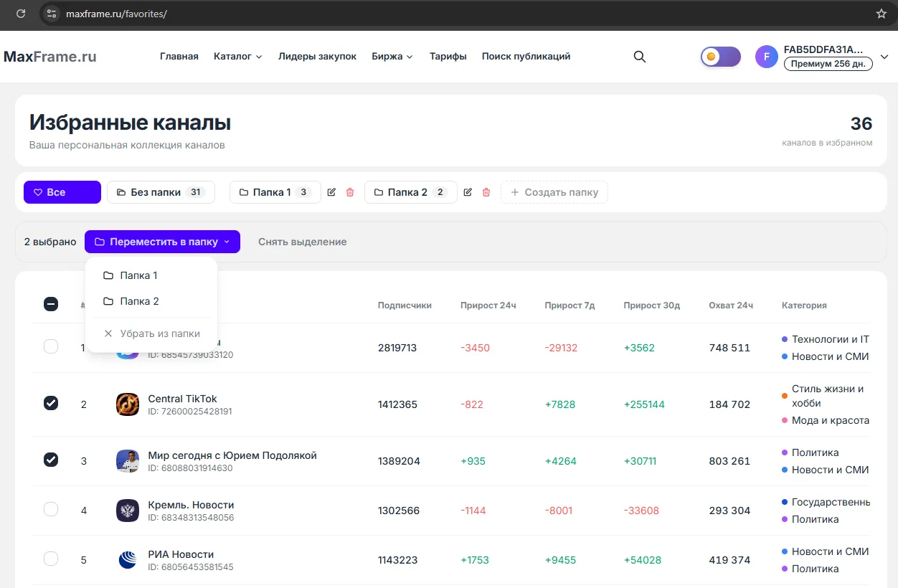Click the user avatar with letter F
The width and height of the screenshot is (898, 588).
(767, 57)
